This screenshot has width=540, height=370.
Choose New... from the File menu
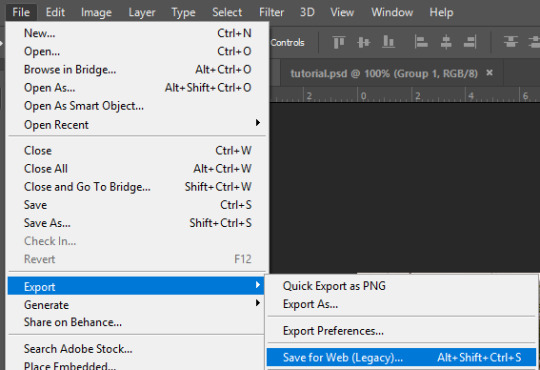point(137,33)
